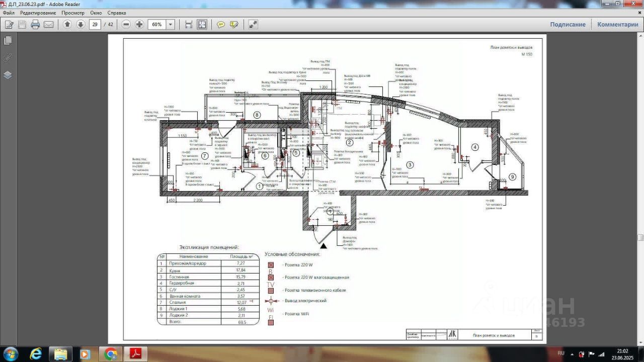The image size is (644, 362).
Task: Open the Просмотр menu
Action: pos(73,13)
